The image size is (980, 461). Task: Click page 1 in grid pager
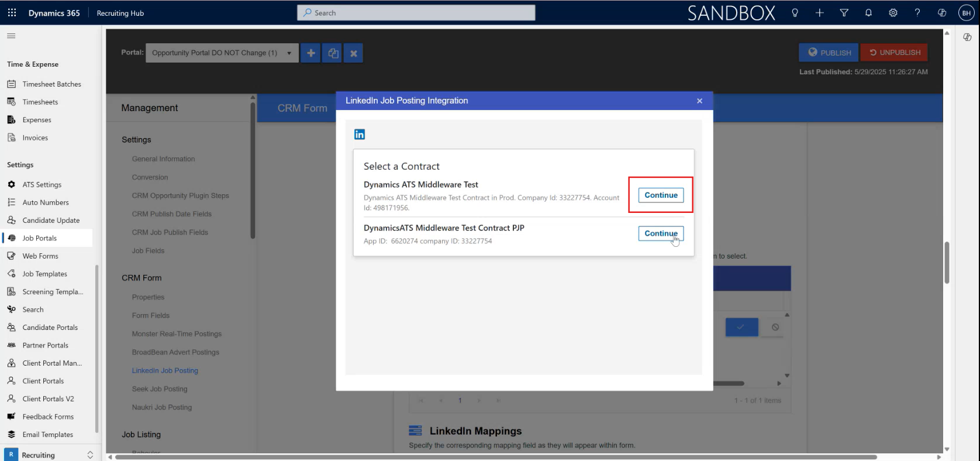pyautogui.click(x=460, y=400)
